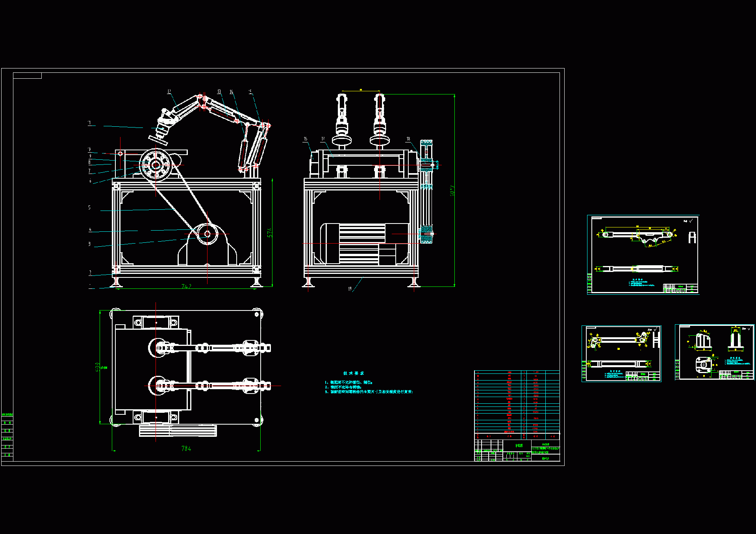This screenshot has width=756, height=534.
Task: Click the large bearing pulley in front view
Action: tap(156, 165)
